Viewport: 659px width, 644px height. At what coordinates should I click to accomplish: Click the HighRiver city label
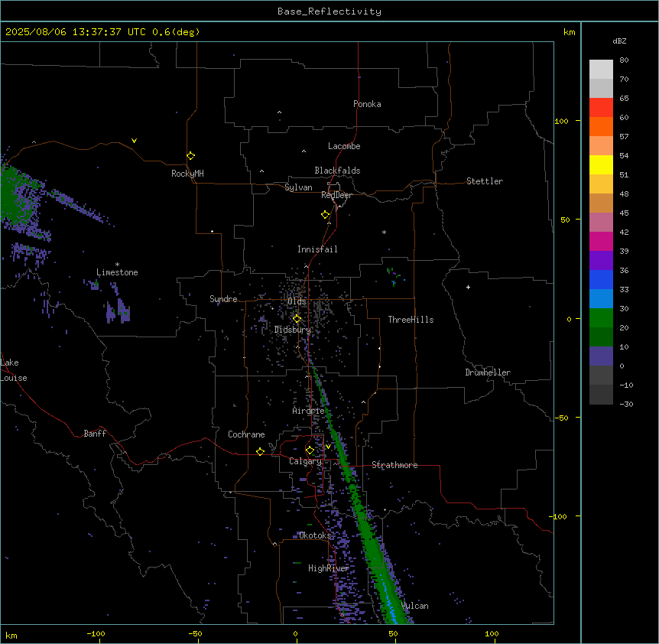[328, 568]
